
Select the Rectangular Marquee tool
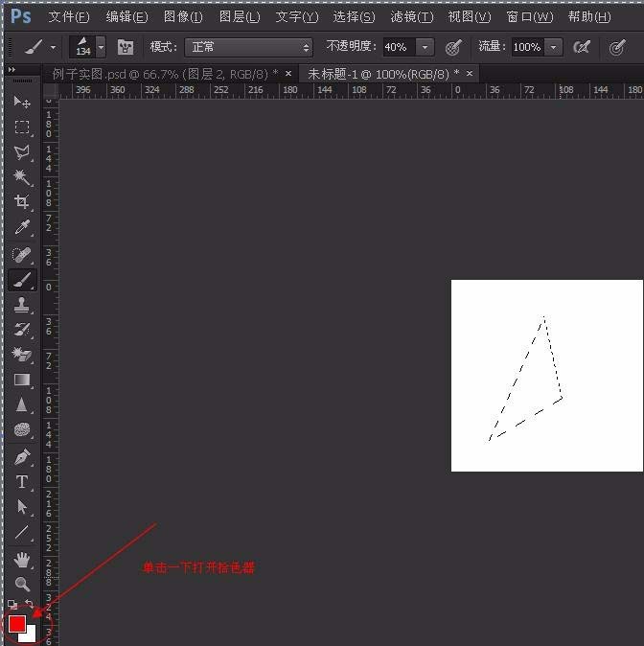click(21, 127)
